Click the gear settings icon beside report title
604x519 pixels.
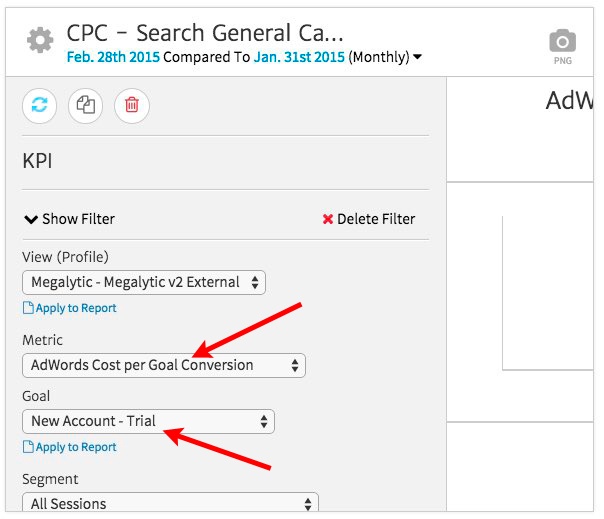point(40,41)
